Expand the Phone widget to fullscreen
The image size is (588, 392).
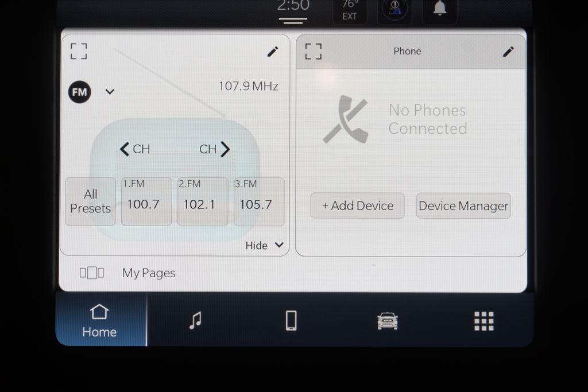pos(313,51)
